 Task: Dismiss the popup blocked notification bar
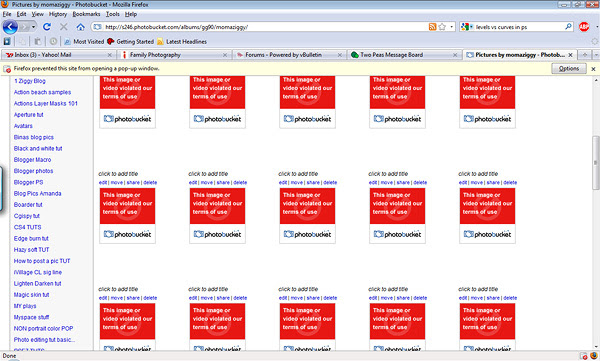(593, 69)
